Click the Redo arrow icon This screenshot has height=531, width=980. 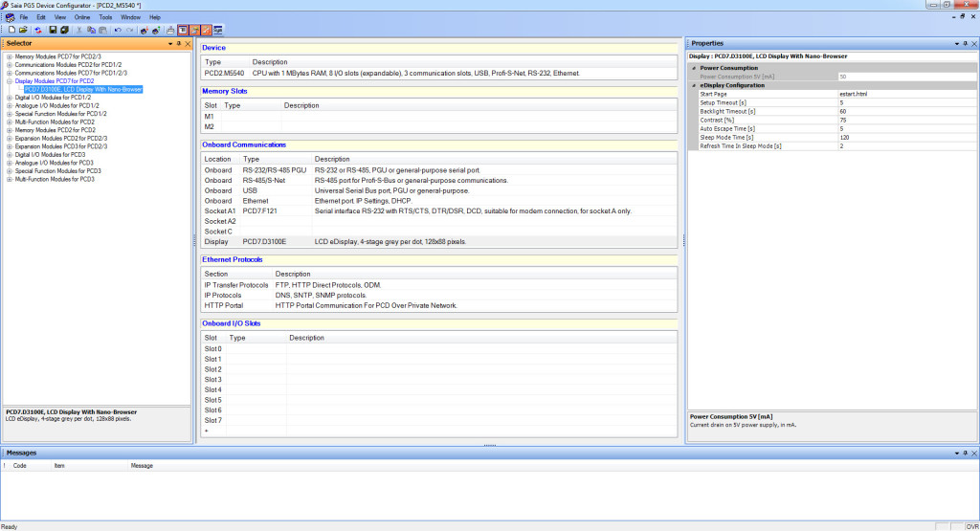[x=129, y=30]
